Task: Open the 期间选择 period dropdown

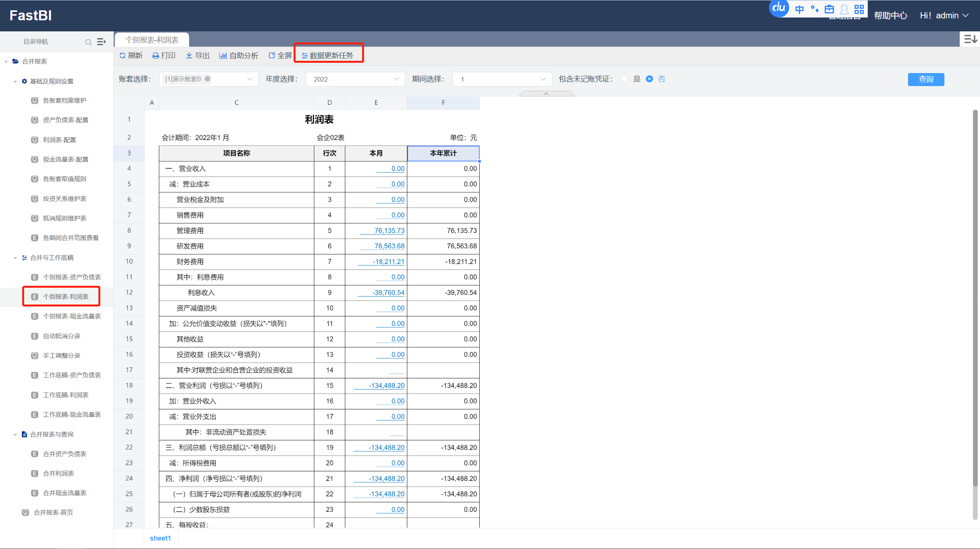Action: click(501, 79)
